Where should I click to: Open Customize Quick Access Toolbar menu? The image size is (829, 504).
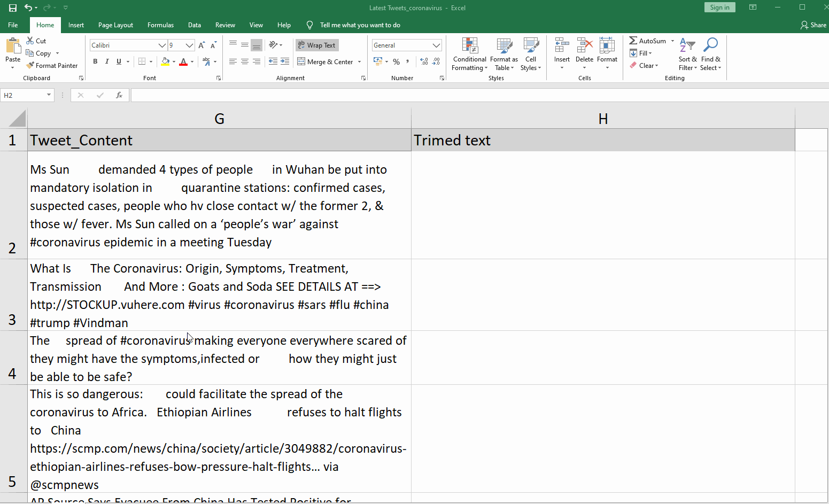pos(66,8)
